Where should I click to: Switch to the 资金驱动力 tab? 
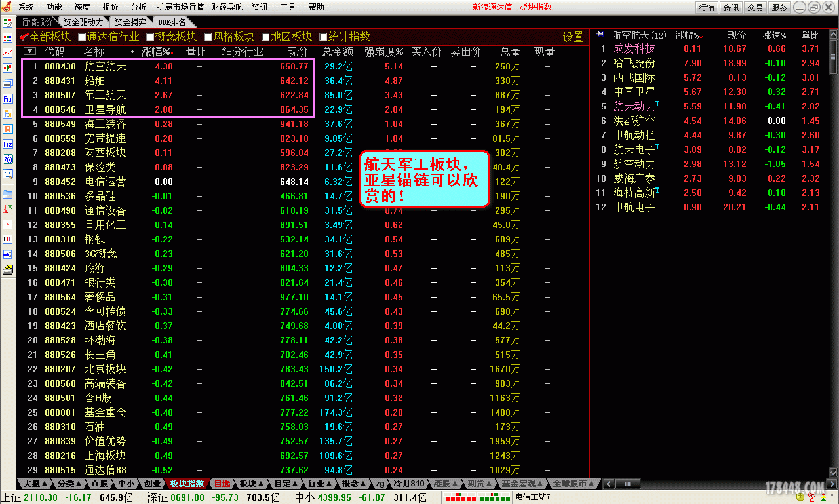tap(83, 22)
